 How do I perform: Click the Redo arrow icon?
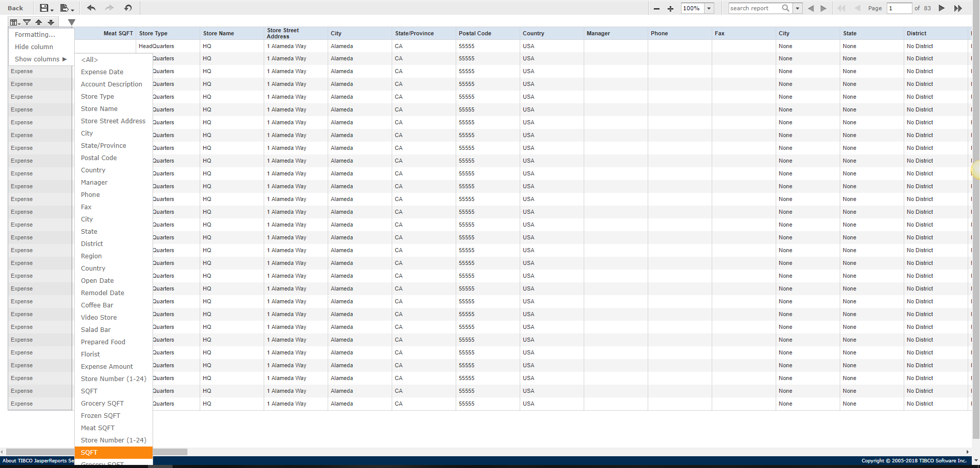click(x=109, y=8)
